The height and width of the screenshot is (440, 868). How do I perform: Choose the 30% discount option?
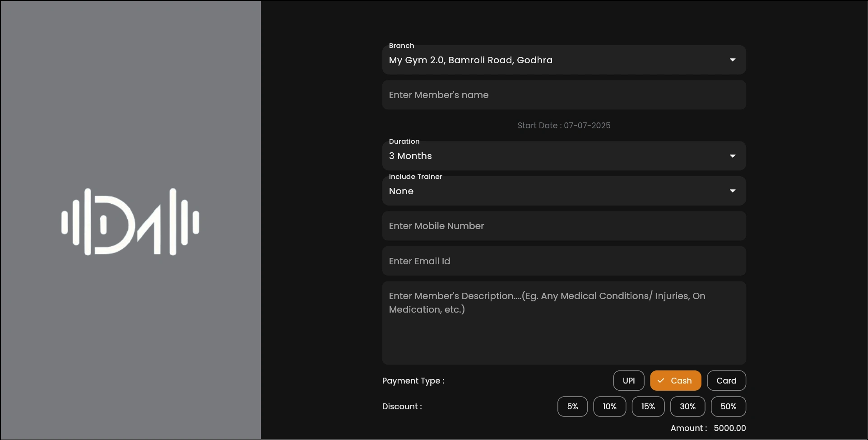[x=687, y=407]
